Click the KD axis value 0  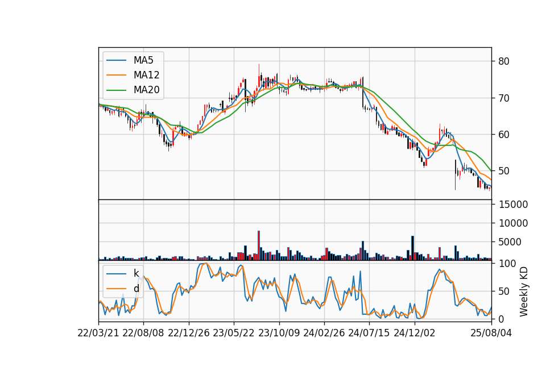click(501, 319)
